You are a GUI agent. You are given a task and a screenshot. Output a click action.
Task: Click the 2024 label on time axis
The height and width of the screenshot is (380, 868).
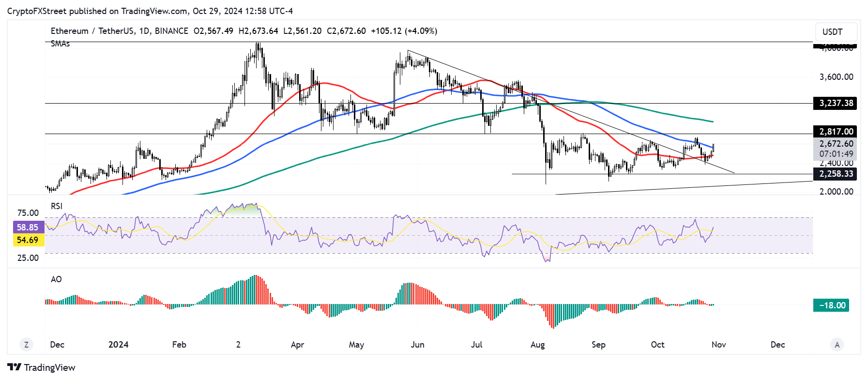point(118,345)
